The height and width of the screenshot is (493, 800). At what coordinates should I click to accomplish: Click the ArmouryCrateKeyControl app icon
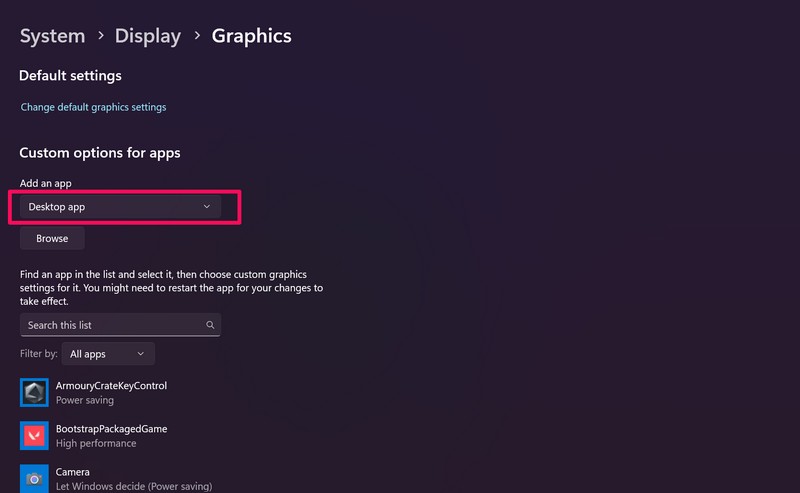[x=35, y=393]
